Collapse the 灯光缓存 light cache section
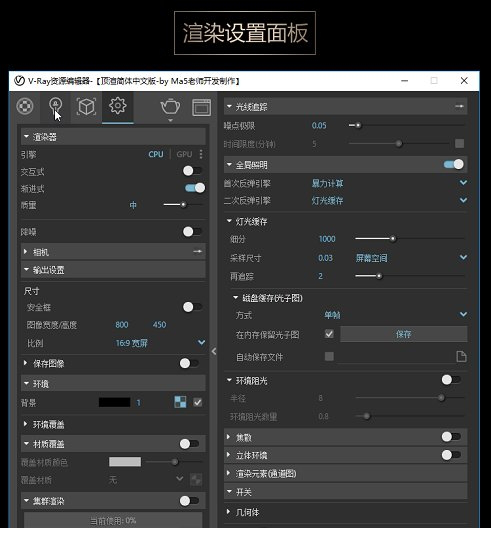The image size is (491, 549). 229,221
